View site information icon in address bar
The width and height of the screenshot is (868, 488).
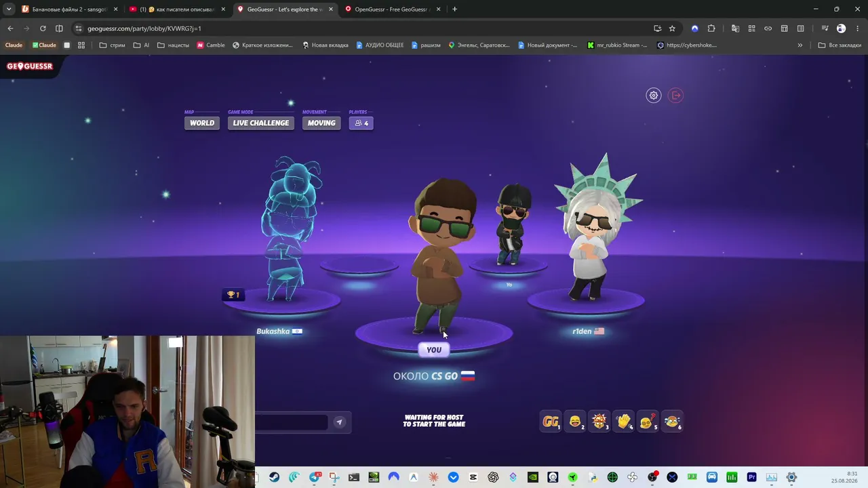(79, 28)
